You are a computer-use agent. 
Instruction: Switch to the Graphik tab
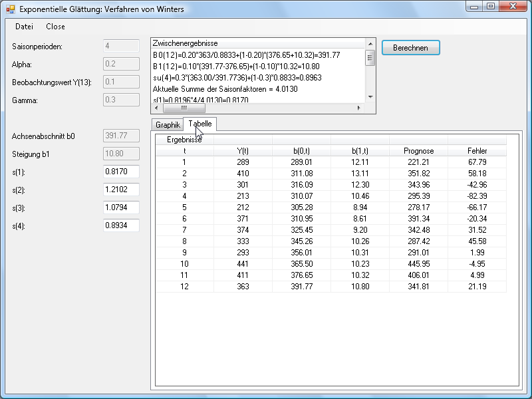[x=168, y=124]
